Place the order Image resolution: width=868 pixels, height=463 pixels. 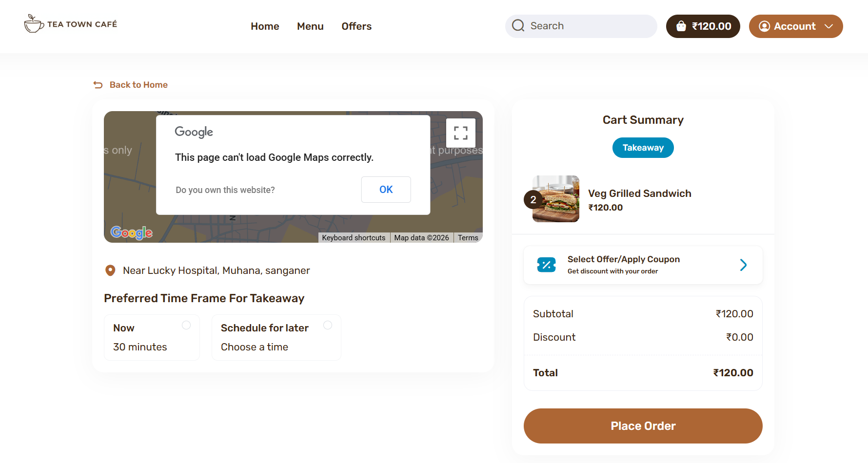643,426
